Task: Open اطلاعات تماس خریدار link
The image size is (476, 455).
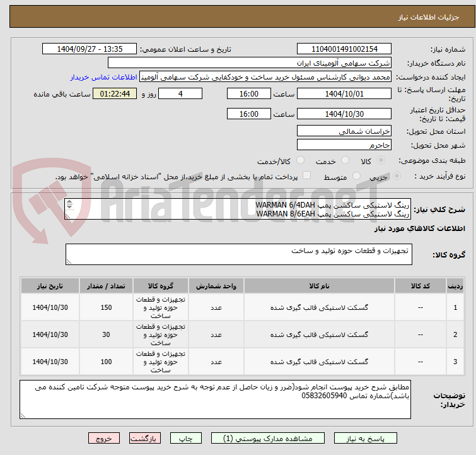Action: [104, 77]
